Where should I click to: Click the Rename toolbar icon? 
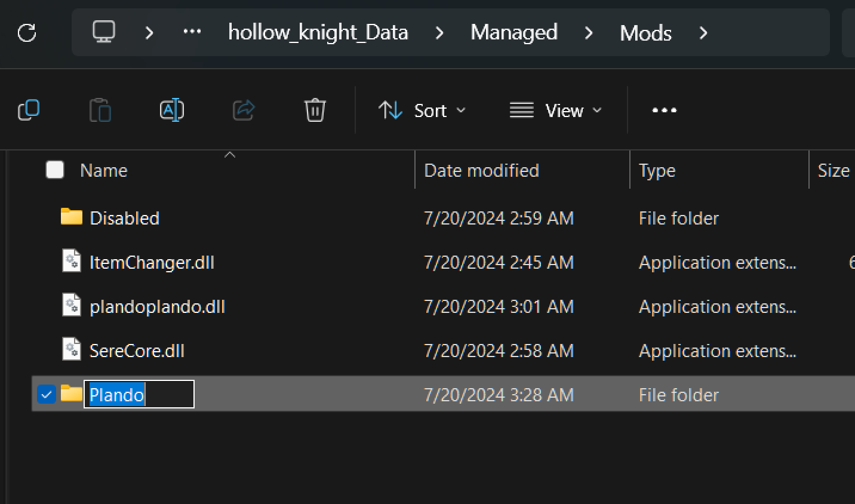pyautogui.click(x=172, y=110)
